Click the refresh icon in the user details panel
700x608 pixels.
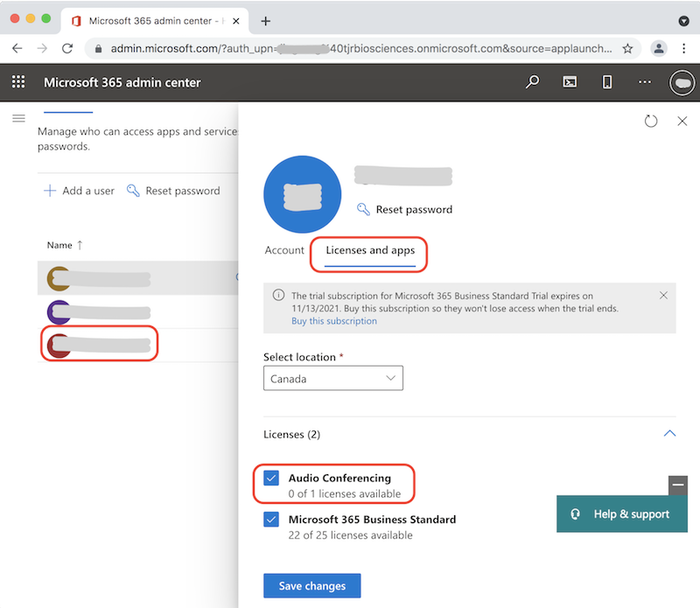pyautogui.click(x=651, y=121)
